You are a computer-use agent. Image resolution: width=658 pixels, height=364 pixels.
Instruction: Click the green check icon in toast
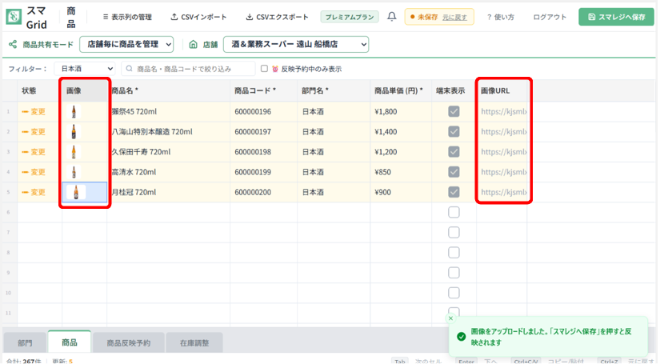pyautogui.click(x=461, y=337)
